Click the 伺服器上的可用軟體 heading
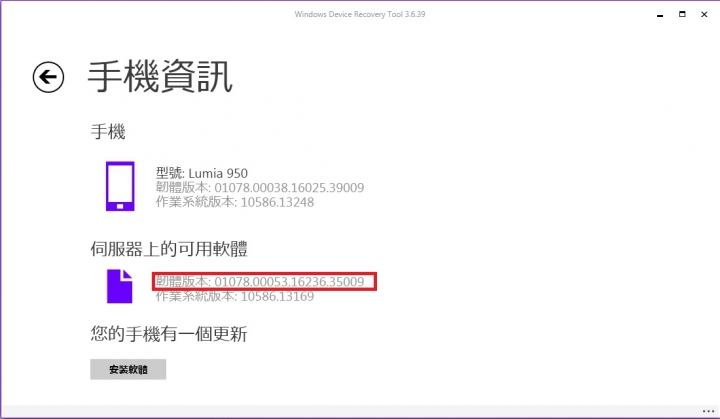The width and height of the screenshot is (720, 419). click(169, 249)
